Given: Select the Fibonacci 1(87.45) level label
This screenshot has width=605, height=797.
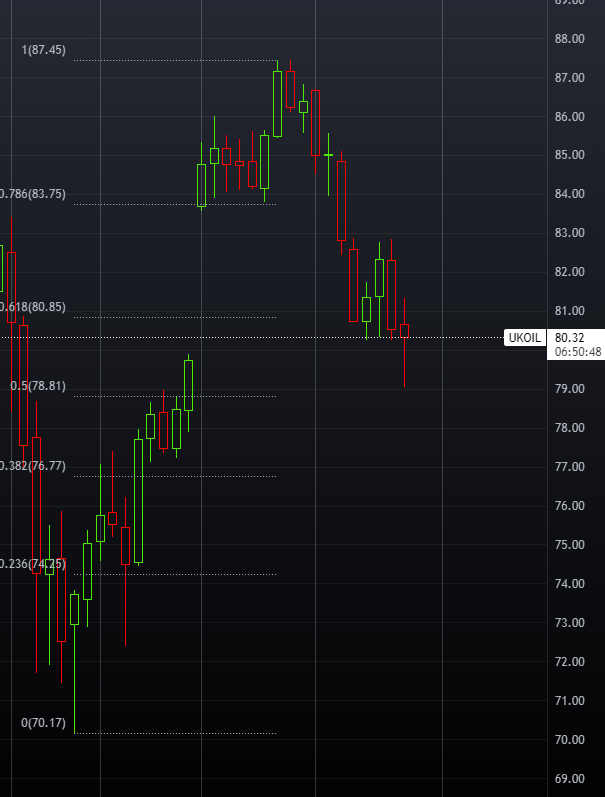Looking at the screenshot, I should point(43,50).
